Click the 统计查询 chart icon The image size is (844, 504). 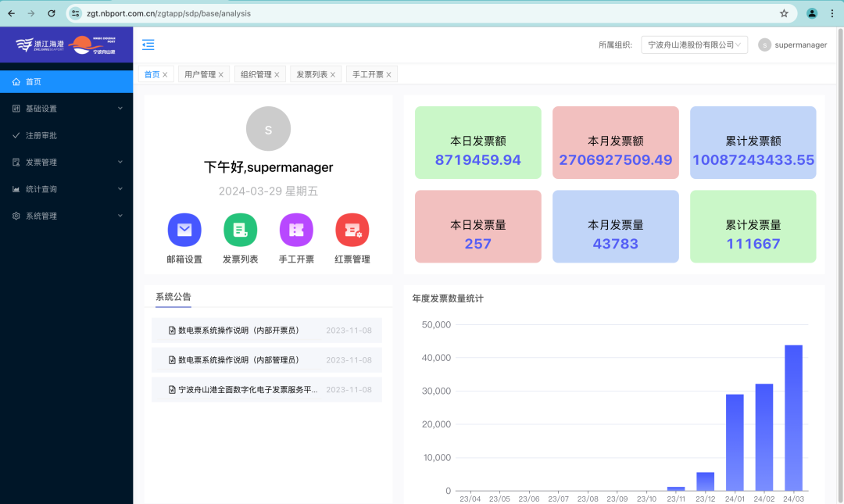pos(16,189)
